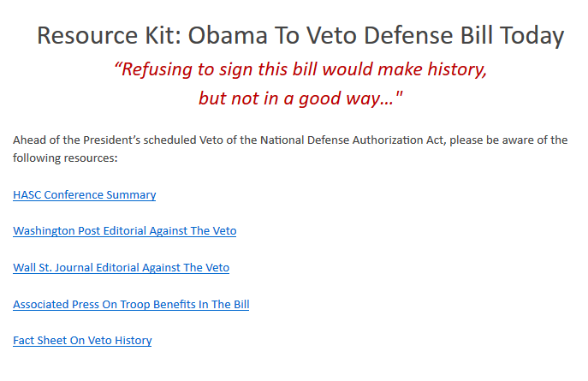The width and height of the screenshot is (588, 381).
Task: Open Washington Post Editorial Against The Veto
Action: point(124,230)
